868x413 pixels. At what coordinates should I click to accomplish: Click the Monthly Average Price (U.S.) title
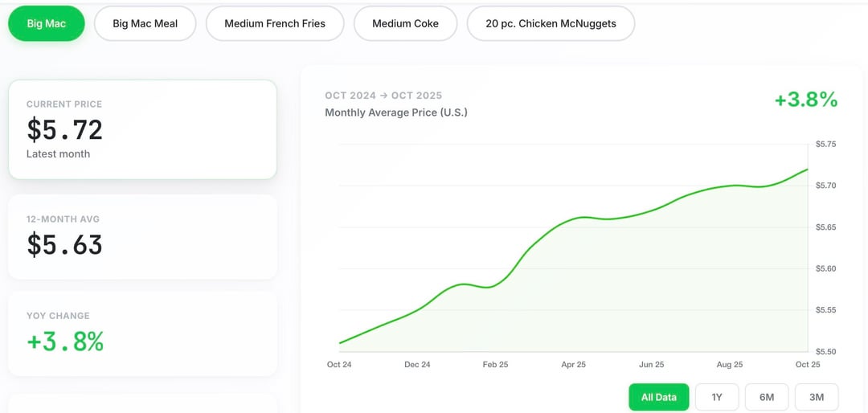click(x=396, y=112)
